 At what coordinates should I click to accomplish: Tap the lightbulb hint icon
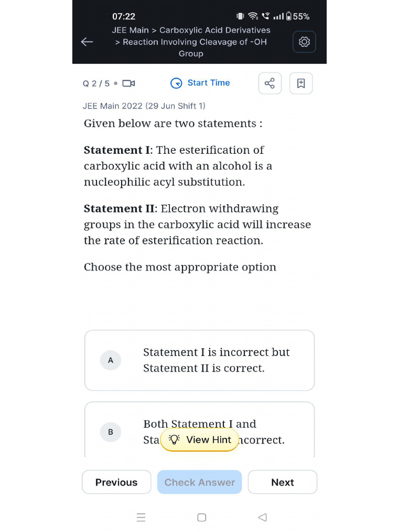coord(175,440)
